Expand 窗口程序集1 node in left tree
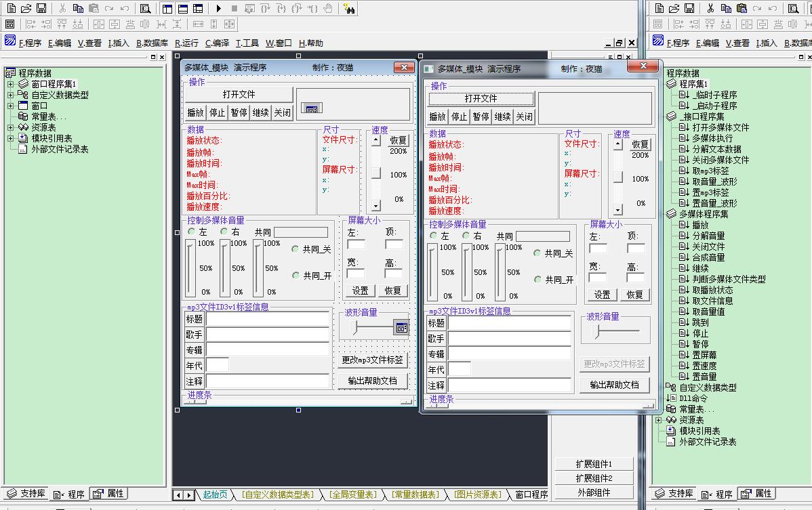Image resolution: width=812 pixels, height=510 pixels. click(10, 84)
